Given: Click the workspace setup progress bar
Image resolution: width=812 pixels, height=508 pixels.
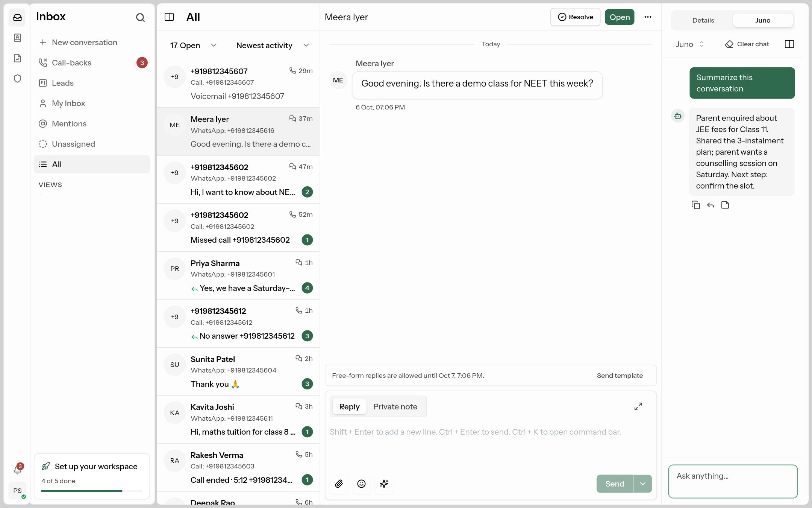Looking at the screenshot, I should (x=92, y=491).
